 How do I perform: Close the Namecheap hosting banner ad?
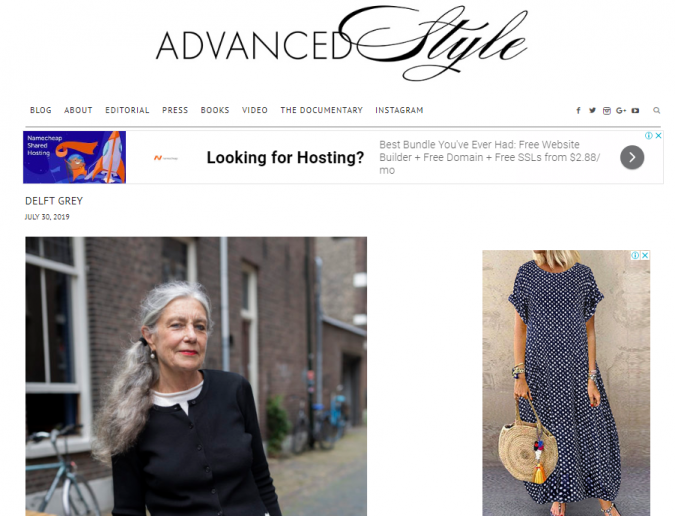(658, 136)
